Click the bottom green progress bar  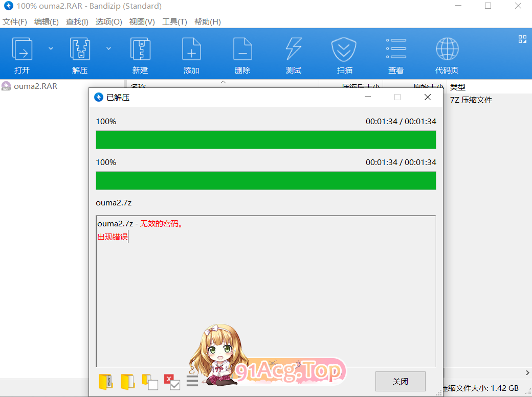pos(265,181)
